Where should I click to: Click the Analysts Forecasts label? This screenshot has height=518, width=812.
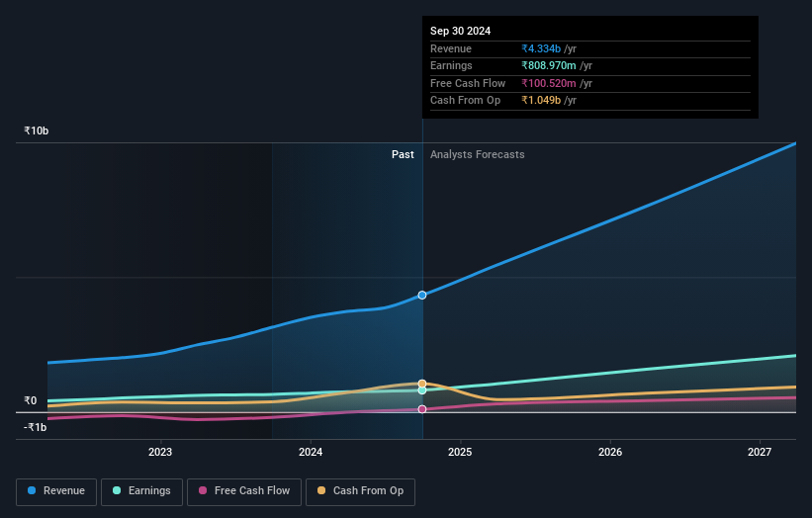pos(477,154)
